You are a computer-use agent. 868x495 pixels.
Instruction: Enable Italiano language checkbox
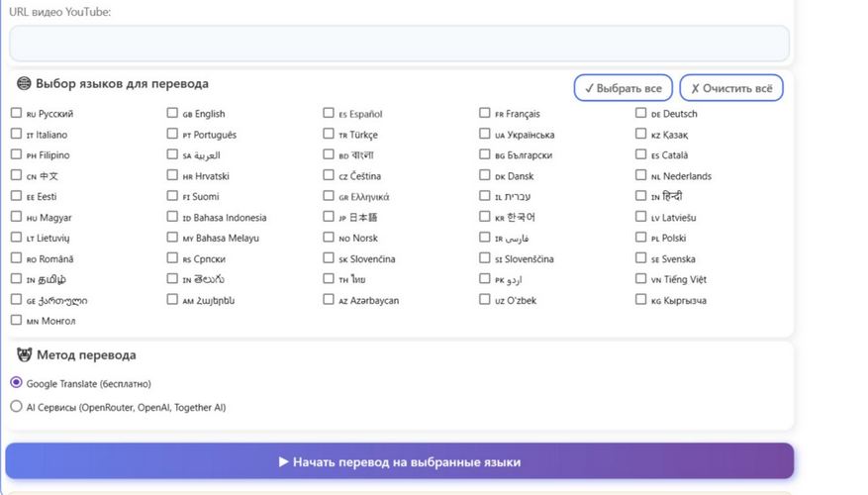click(16, 134)
